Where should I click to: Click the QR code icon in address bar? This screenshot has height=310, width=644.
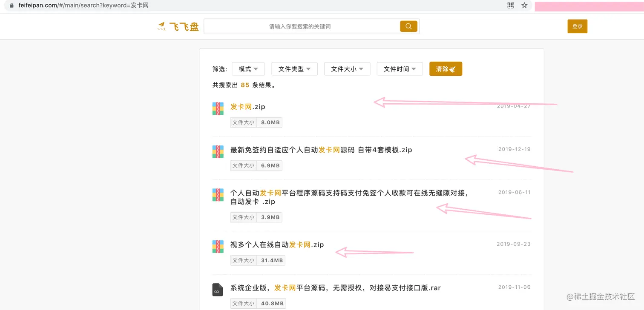[x=510, y=6]
